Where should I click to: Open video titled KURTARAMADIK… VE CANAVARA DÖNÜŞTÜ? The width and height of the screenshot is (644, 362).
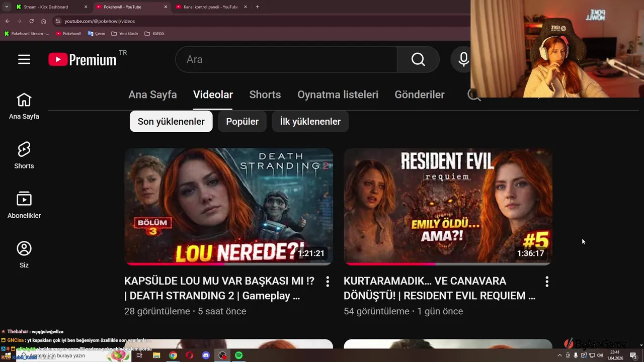439,288
